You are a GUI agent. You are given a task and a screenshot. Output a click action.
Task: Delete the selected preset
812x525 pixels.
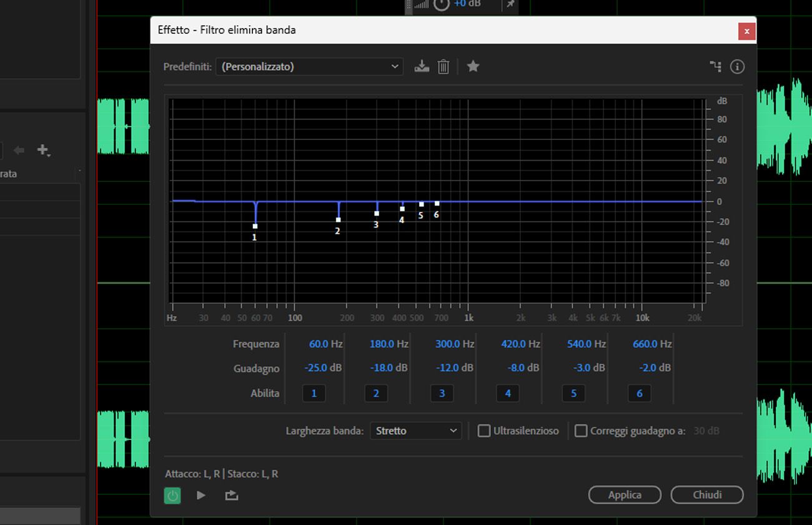coord(443,66)
